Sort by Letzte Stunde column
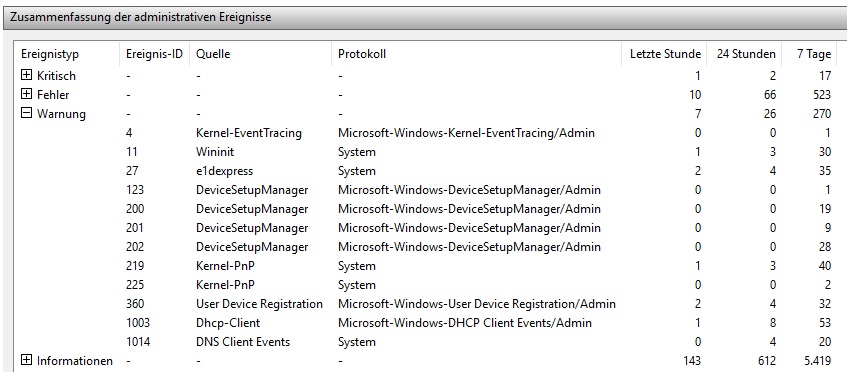 tap(664, 54)
